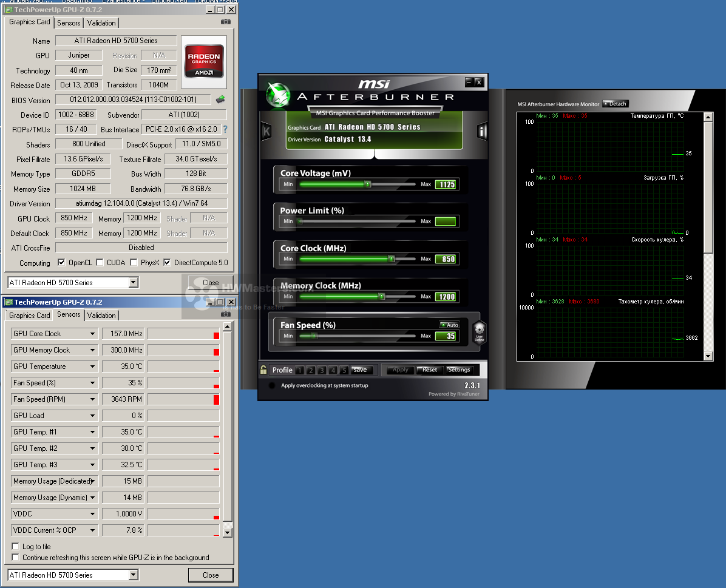Screen dimensions: 726x588
Task: Enable the Log to file checkbox
Action: [x=15, y=546]
